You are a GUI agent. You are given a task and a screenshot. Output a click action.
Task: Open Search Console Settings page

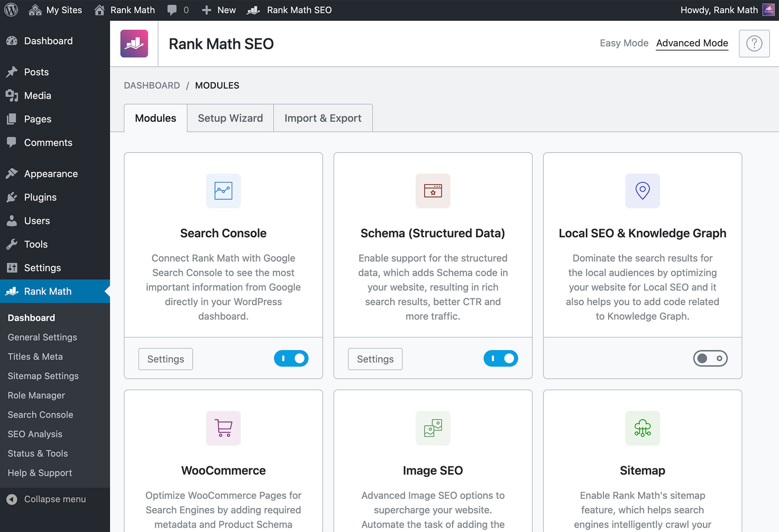[x=166, y=358]
